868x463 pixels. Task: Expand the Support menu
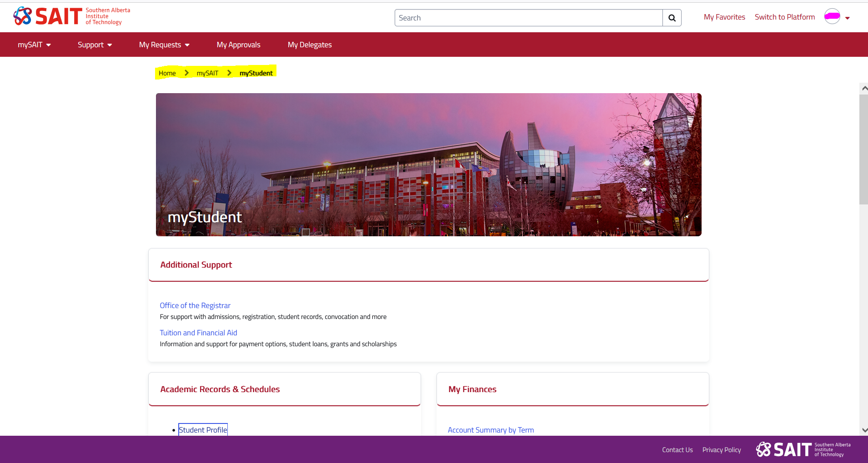95,45
